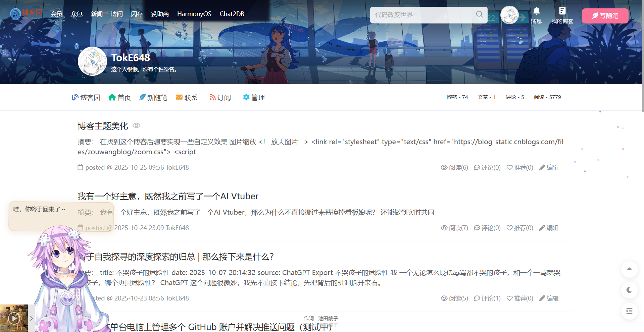This screenshot has height=332, width=644.
Task: Click 推荐(0) on the AI Vtuber post
Action: 520,228
